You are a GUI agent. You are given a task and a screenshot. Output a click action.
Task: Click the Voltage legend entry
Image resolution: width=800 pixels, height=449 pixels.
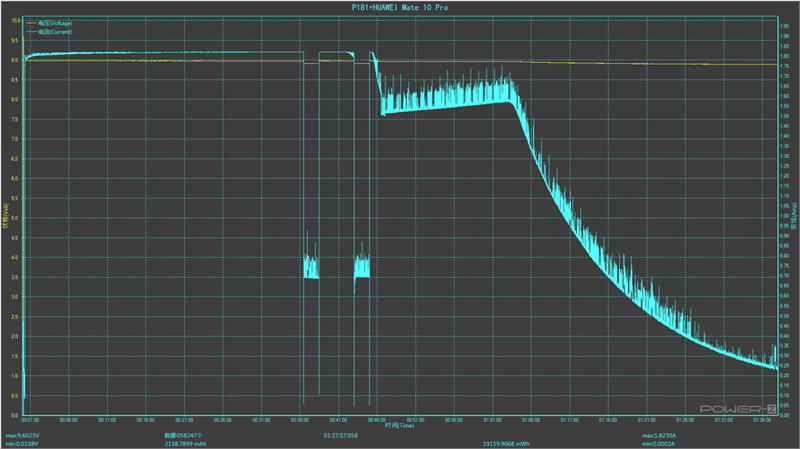coord(49,23)
